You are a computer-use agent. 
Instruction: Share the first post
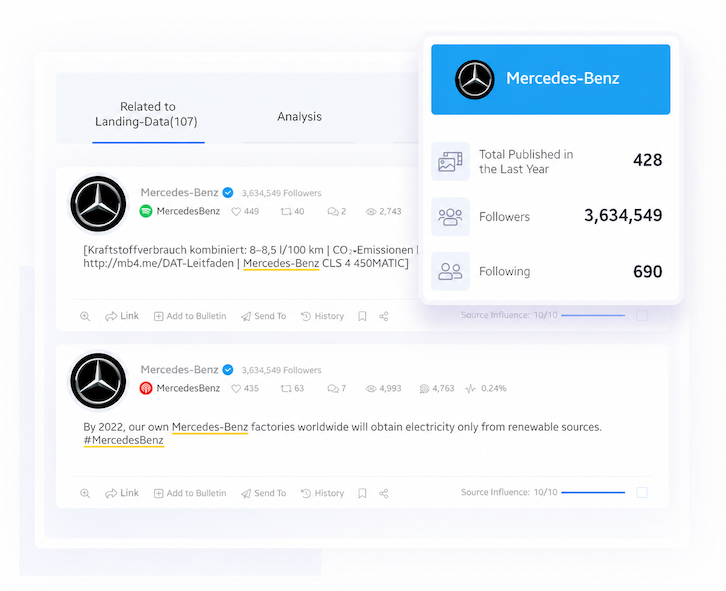click(383, 316)
